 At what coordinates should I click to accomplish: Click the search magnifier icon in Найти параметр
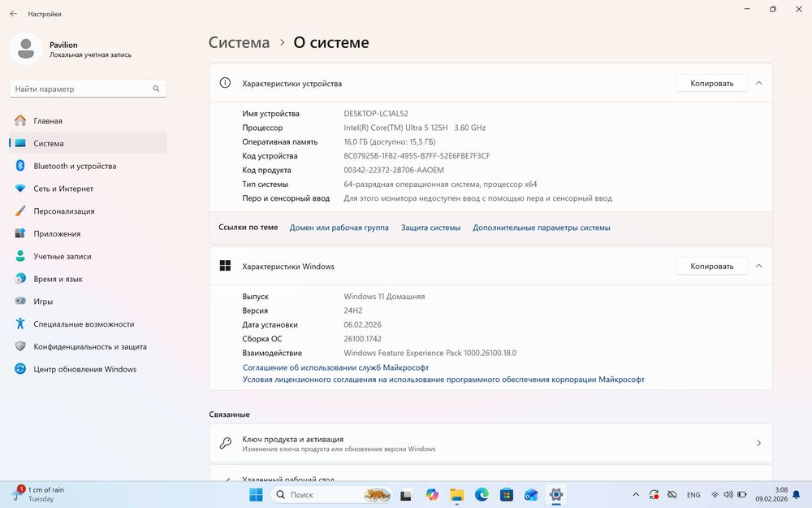pyautogui.click(x=156, y=89)
